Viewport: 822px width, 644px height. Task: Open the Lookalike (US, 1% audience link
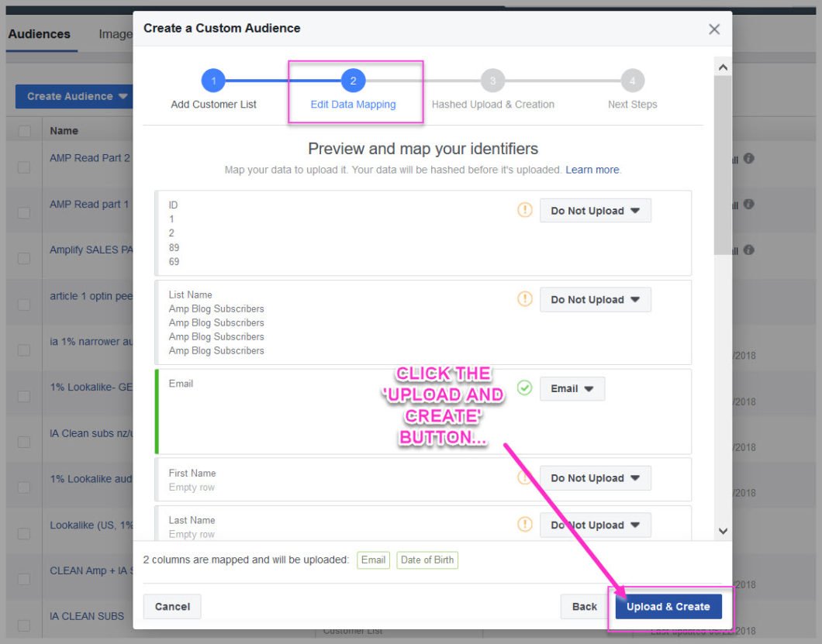pos(92,525)
